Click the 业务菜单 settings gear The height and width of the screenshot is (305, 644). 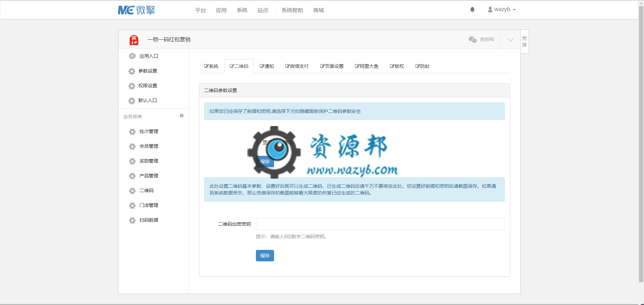tap(181, 116)
